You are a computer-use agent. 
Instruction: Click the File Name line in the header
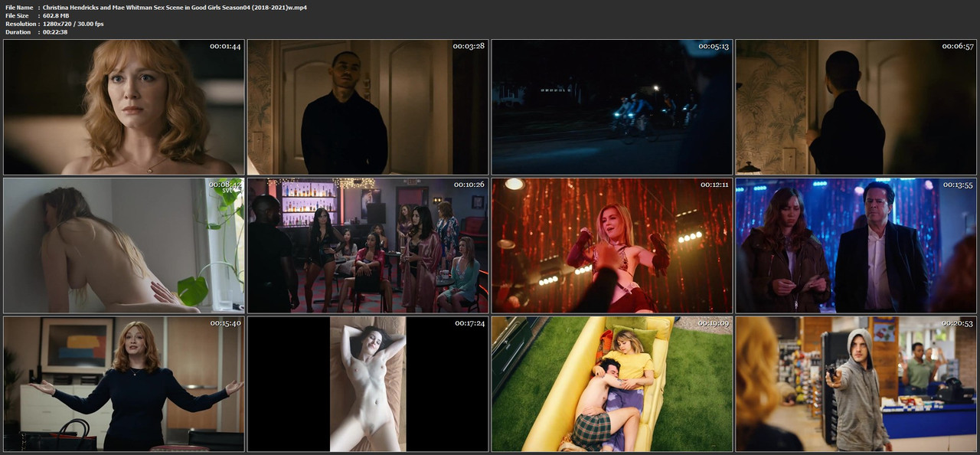[x=156, y=7]
